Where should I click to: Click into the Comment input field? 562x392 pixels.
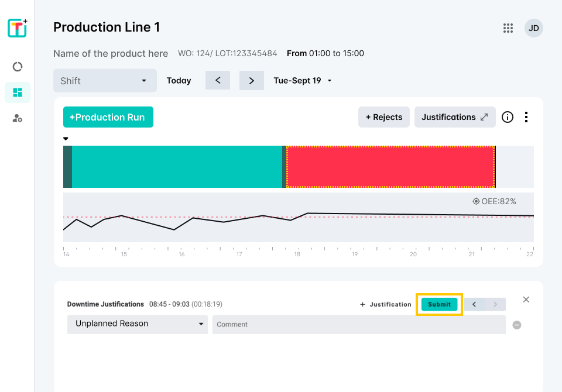359,324
